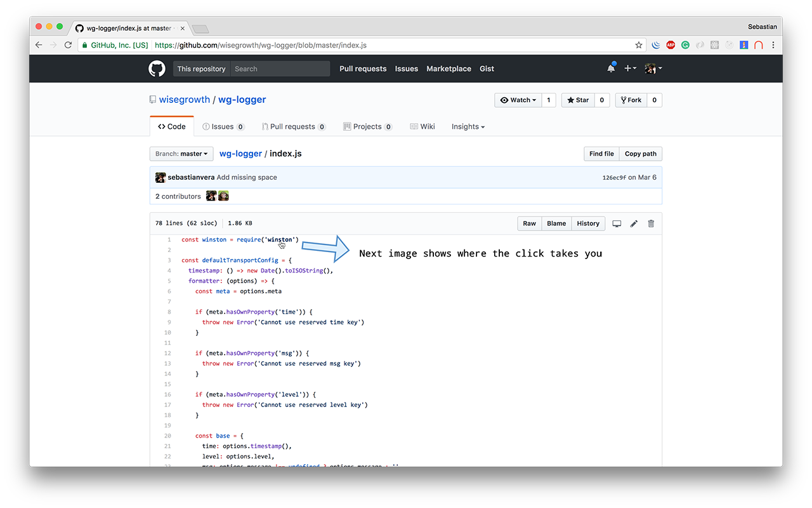Open sebastianvera author link

(x=191, y=177)
